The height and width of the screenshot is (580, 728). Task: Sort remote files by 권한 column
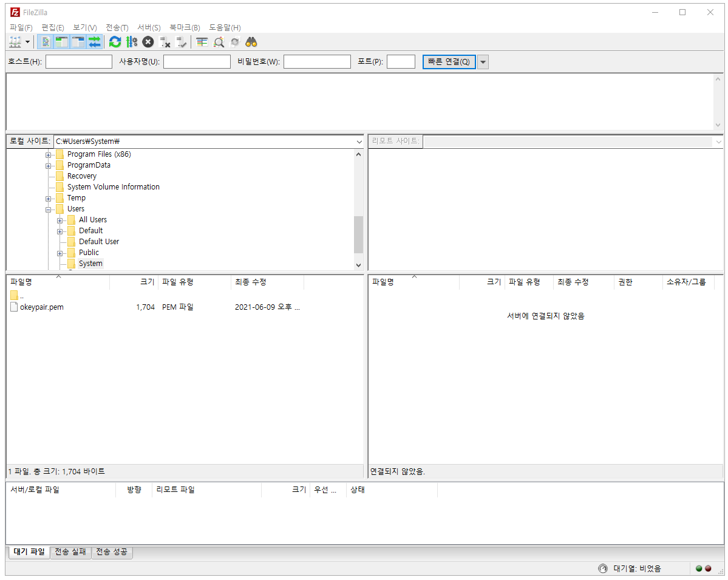pyautogui.click(x=638, y=282)
